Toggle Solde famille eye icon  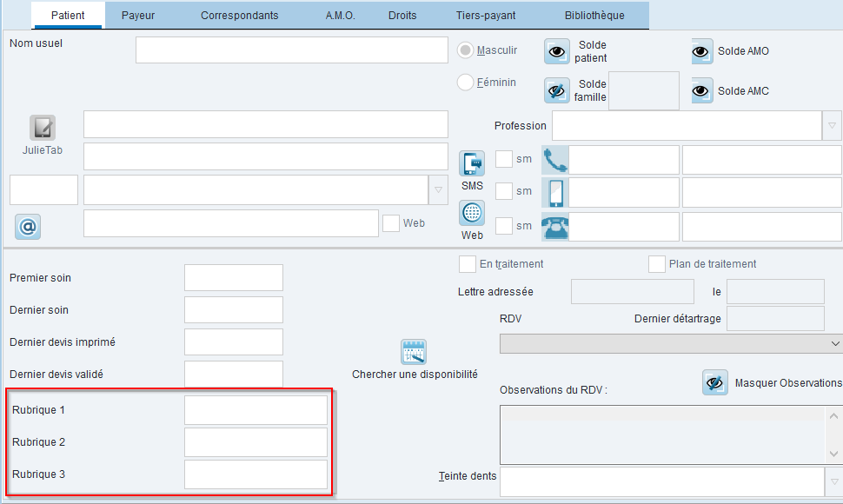(x=557, y=90)
